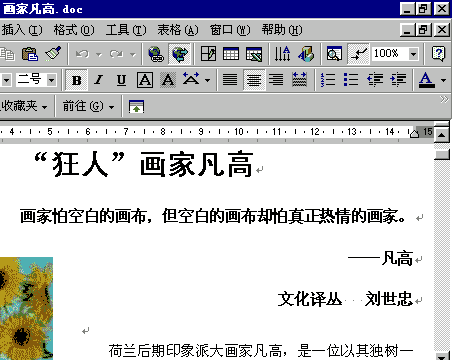Toggle the Web toolbar icon
The width and height of the screenshot is (452, 360).
[x=179, y=54]
